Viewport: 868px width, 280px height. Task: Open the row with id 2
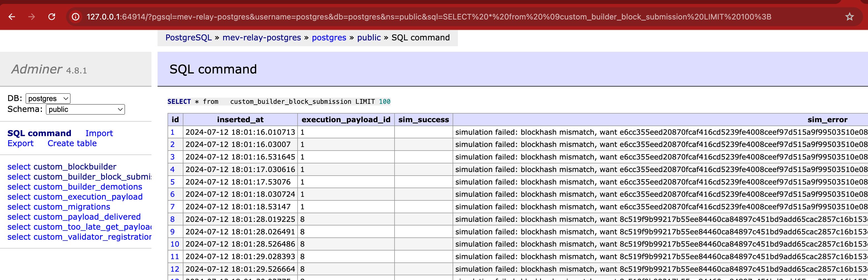click(x=173, y=144)
